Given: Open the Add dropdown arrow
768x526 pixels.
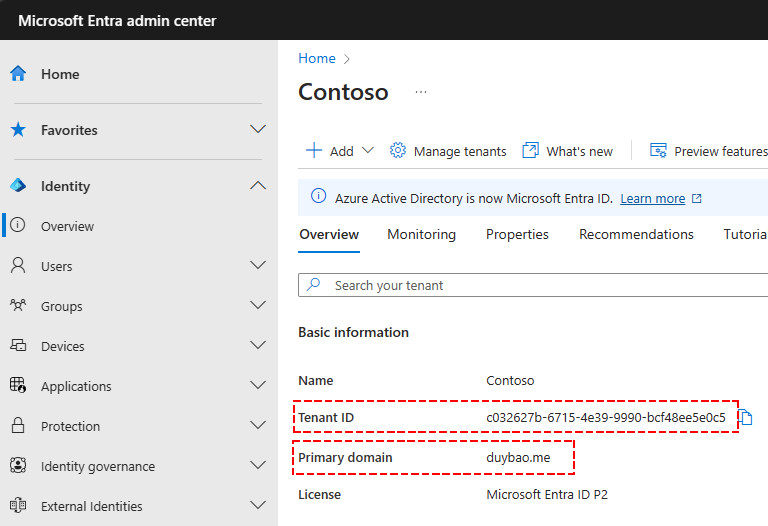Looking at the screenshot, I should click(368, 150).
